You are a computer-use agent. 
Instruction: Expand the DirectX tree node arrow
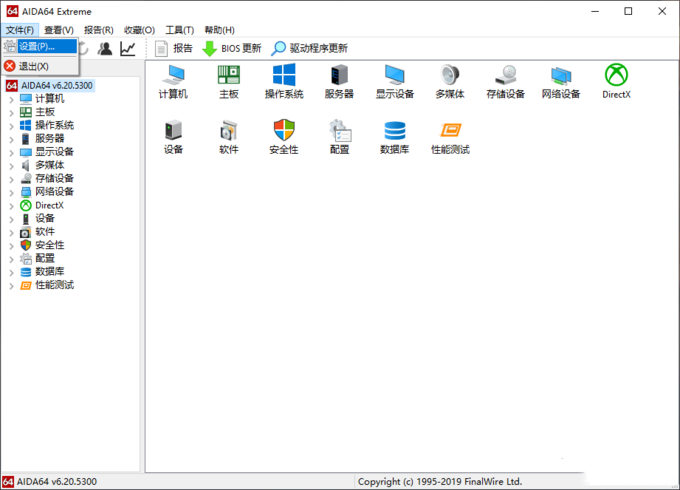tap(12, 206)
